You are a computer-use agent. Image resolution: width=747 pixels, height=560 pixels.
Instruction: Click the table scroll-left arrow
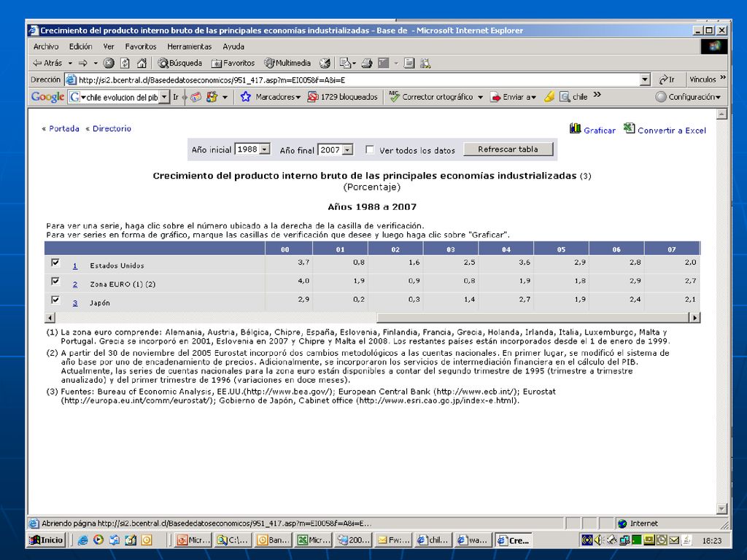pos(50,318)
